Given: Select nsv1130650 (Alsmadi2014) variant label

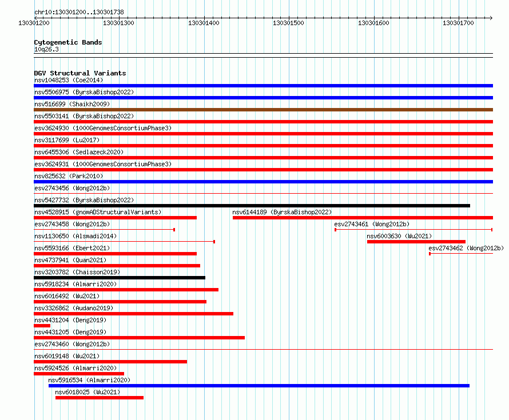Looking at the screenshot, I should click(75, 236).
